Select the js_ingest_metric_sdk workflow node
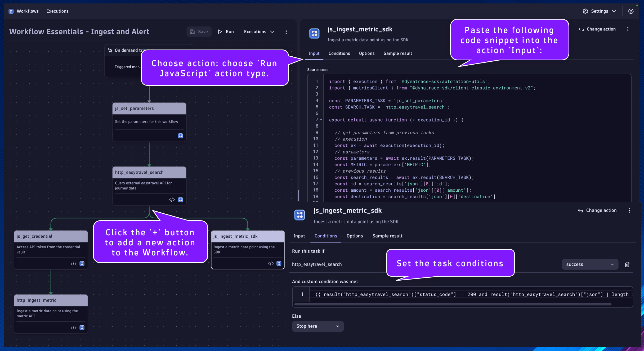 coord(248,250)
